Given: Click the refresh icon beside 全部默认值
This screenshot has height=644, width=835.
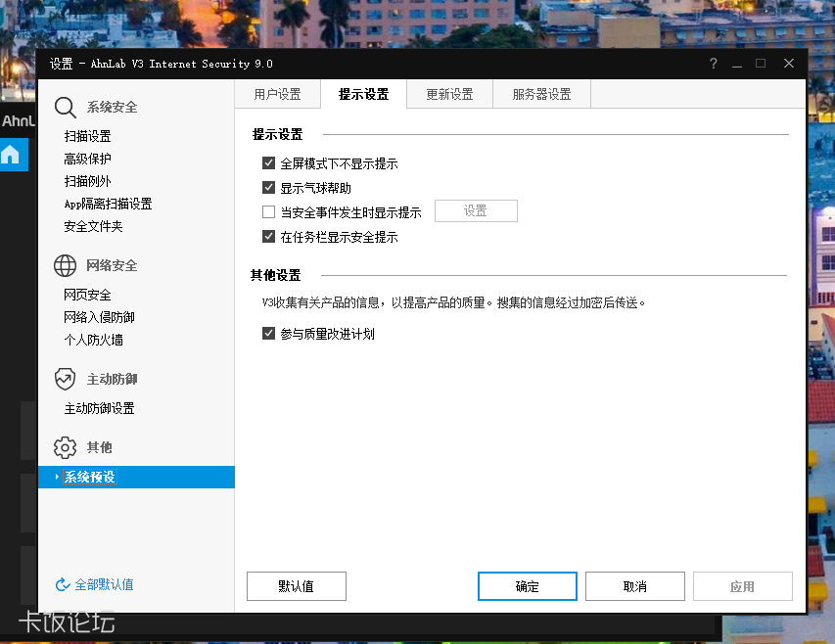Looking at the screenshot, I should tap(61, 581).
